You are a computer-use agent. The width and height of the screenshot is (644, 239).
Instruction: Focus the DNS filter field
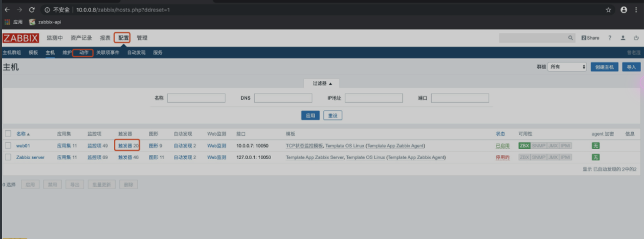tap(283, 98)
